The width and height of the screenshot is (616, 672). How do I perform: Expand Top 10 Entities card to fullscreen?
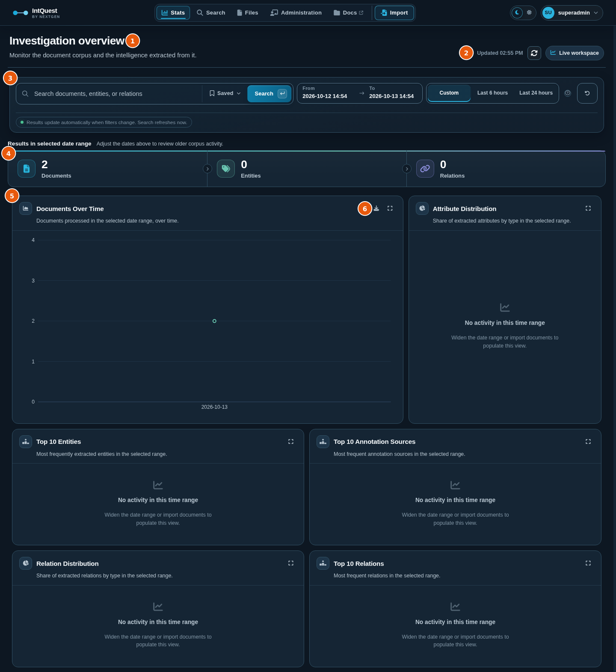[x=291, y=442]
